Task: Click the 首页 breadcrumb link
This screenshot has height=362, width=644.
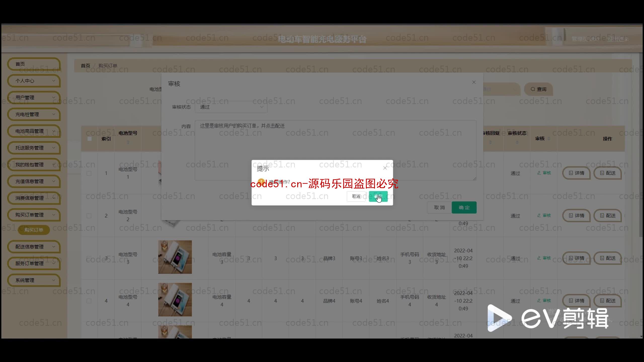Action: point(86,66)
